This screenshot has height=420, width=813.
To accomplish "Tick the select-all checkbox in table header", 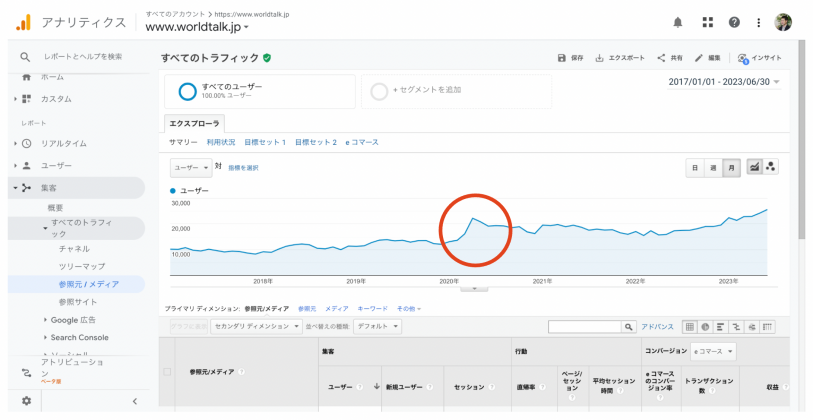I will (167, 372).
